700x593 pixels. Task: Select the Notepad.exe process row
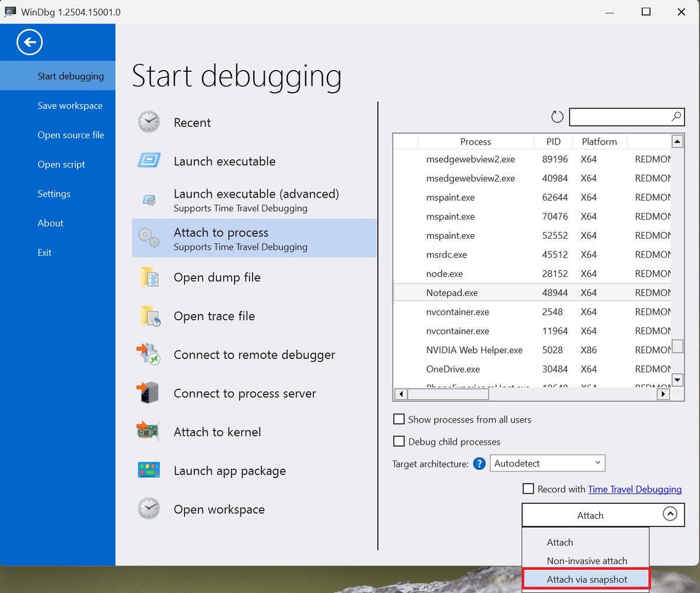[533, 292]
